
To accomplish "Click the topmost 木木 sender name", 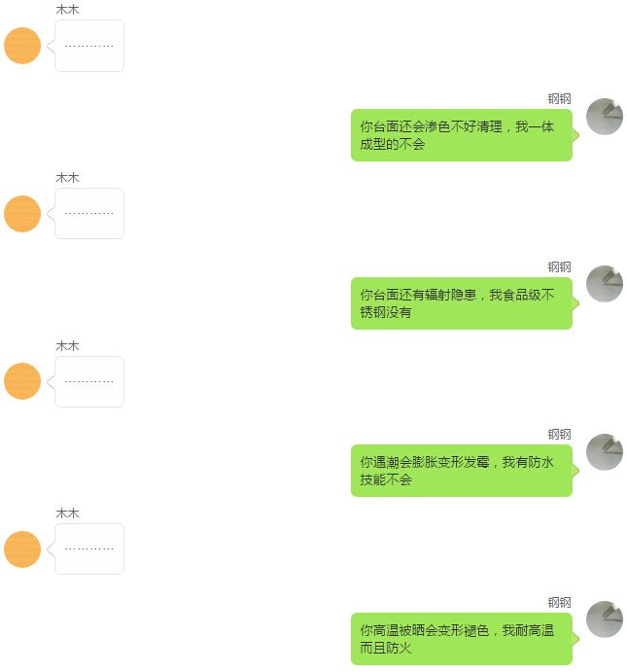I will pyautogui.click(x=67, y=10).
